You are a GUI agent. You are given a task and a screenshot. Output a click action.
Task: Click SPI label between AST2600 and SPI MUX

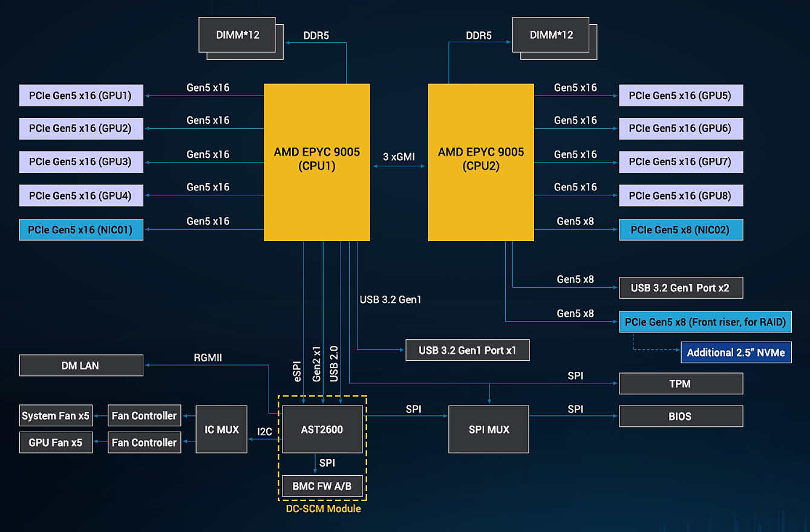tap(414, 409)
